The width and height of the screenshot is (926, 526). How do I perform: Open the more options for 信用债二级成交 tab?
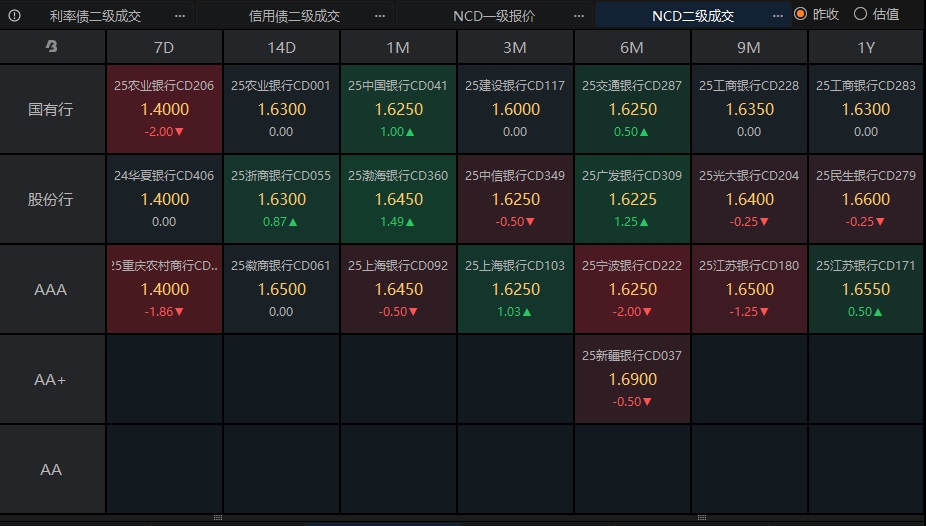pos(379,15)
